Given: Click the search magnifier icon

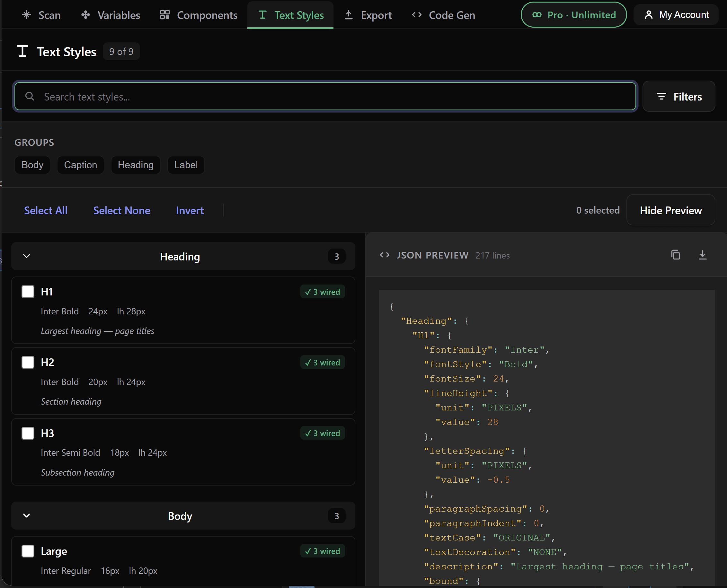Looking at the screenshot, I should pyautogui.click(x=30, y=96).
